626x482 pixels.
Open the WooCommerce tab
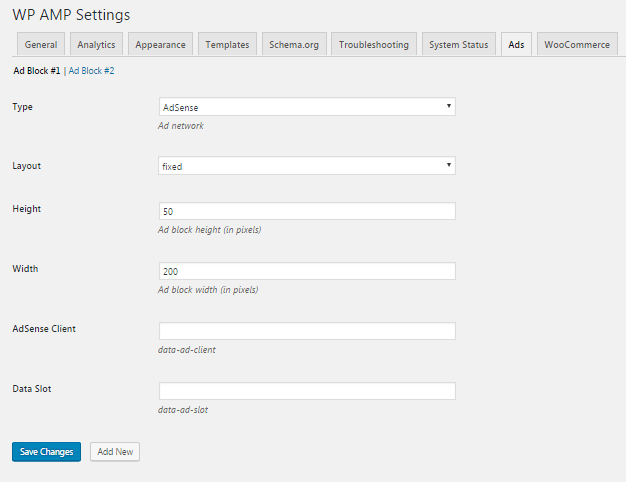577,44
